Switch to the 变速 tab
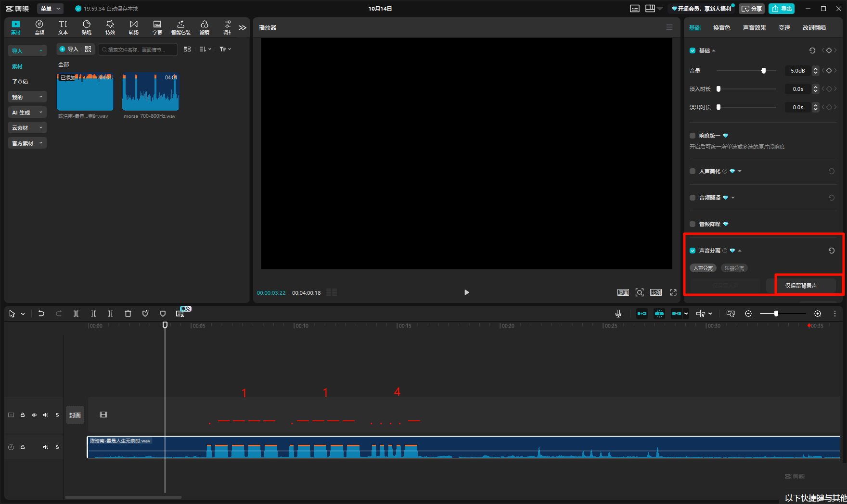847x504 pixels. [784, 28]
